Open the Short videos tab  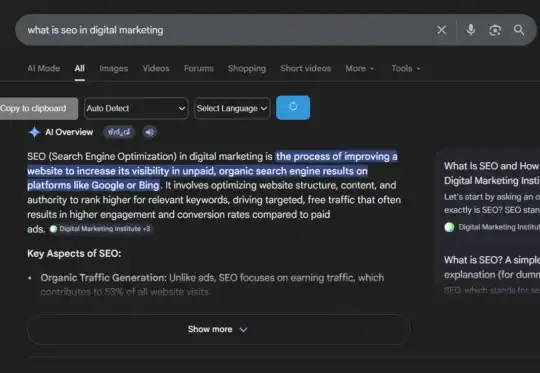pyautogui.click(x=306, y=69)
